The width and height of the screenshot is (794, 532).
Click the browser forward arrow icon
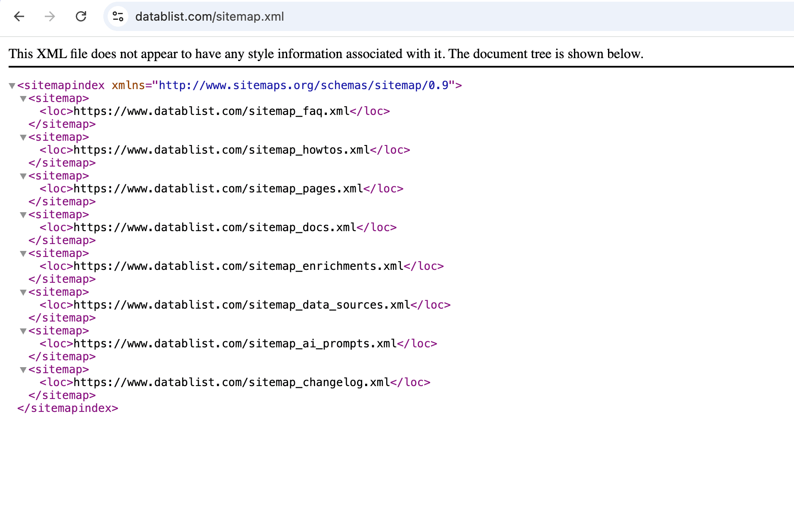(x=50, y=17)
